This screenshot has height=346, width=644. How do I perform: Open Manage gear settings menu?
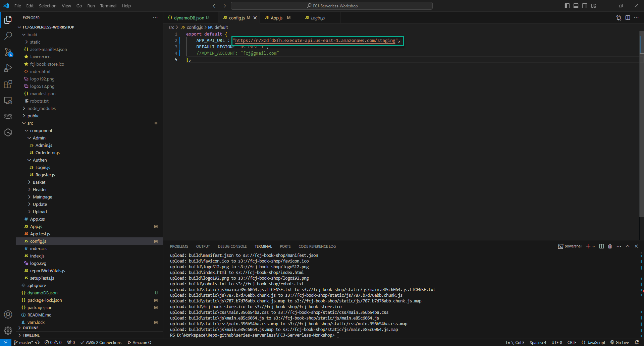point(8,331)
